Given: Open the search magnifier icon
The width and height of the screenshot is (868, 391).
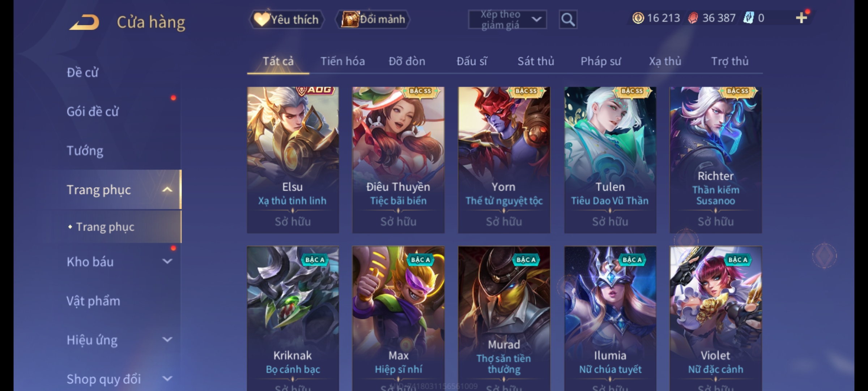Looking at the screenshot, I should tap(568, 20).
